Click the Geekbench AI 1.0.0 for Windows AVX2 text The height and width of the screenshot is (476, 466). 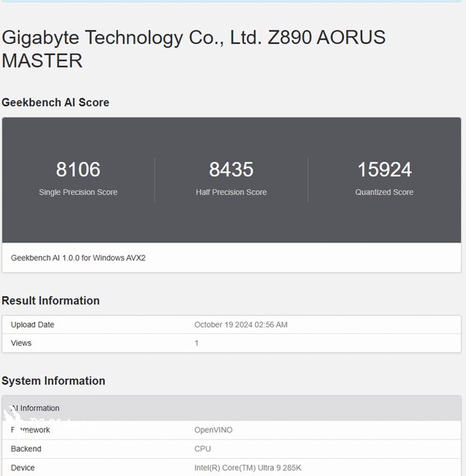click(78, 257)
